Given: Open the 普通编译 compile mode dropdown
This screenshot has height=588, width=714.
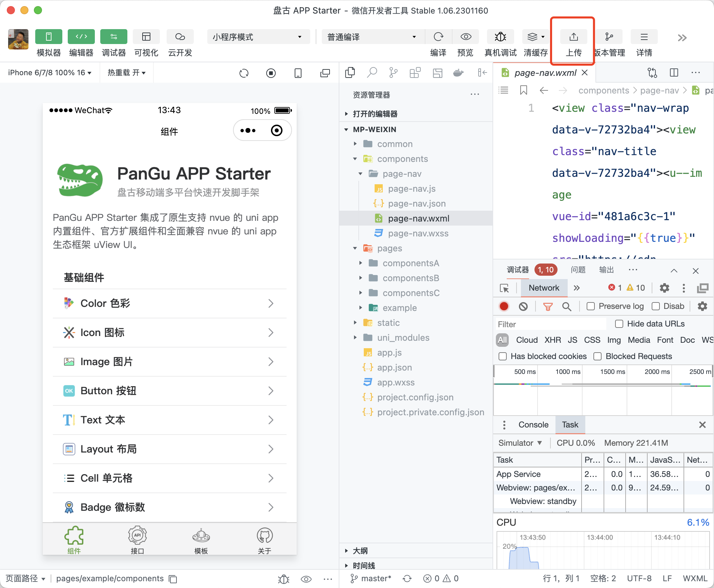Looking at the screenshot, I should pyautogui.click(x=373, y=37).
